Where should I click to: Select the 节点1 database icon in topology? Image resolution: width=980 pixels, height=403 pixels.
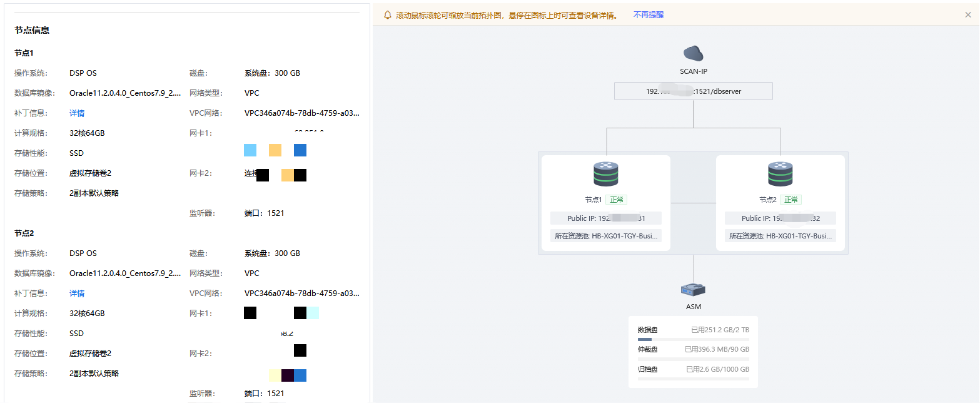(x=605, y=173)
